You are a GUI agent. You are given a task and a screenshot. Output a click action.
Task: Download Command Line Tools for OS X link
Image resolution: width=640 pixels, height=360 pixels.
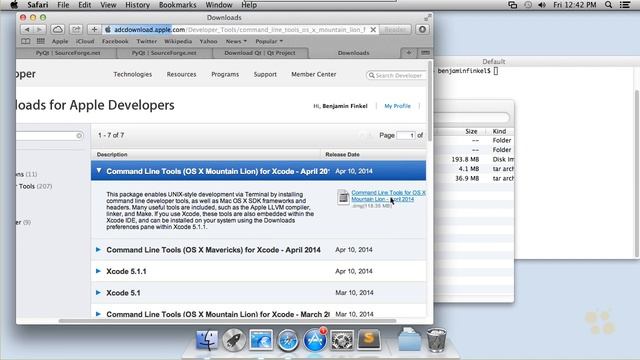(x=388, y=196)
